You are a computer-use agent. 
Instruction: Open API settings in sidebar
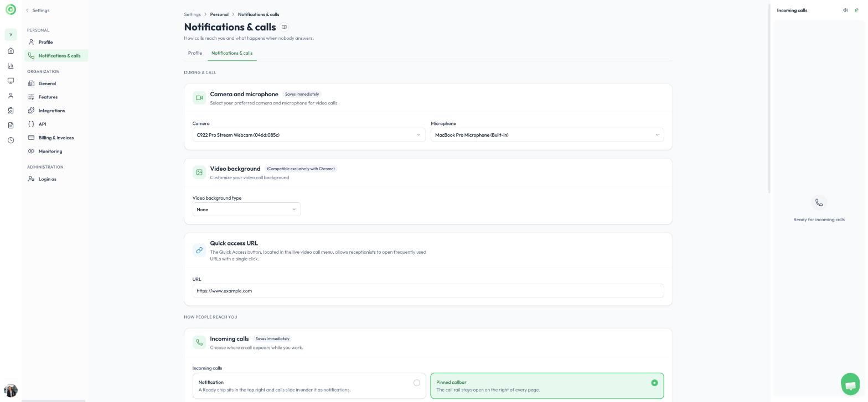coord(56,124)
